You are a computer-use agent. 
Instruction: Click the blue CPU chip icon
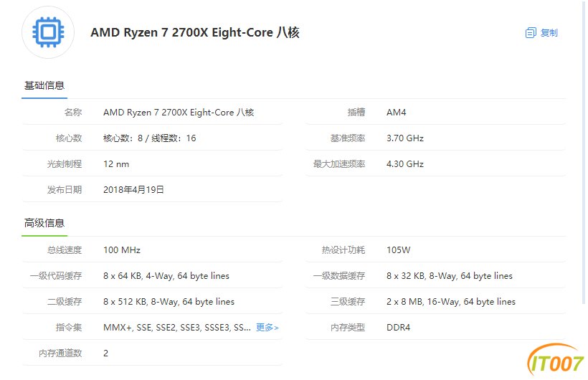point(48,32)
